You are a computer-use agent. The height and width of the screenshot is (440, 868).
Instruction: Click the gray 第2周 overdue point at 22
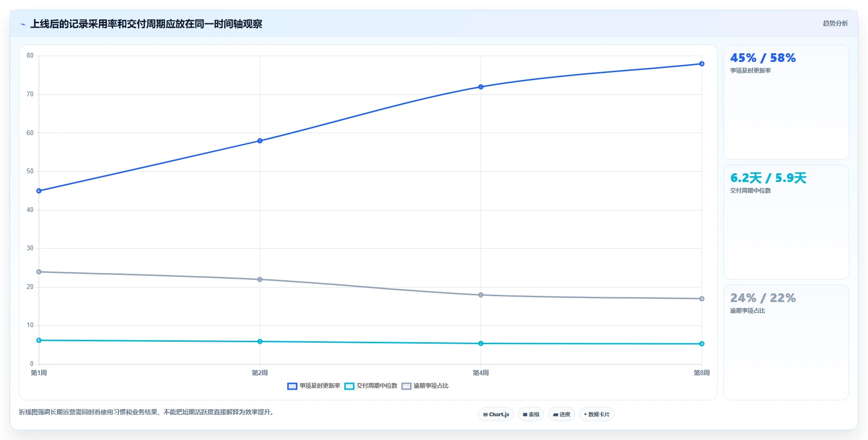[260, 279]
